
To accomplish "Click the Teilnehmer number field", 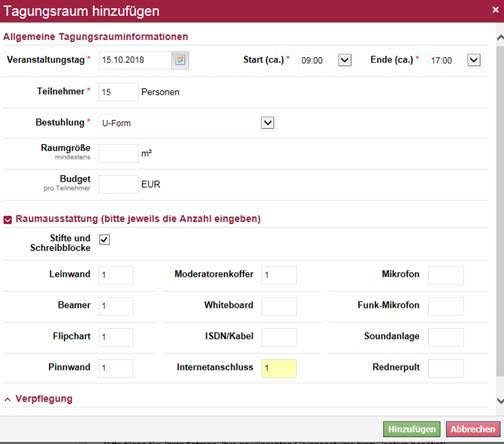I will (x=118, y=92).
